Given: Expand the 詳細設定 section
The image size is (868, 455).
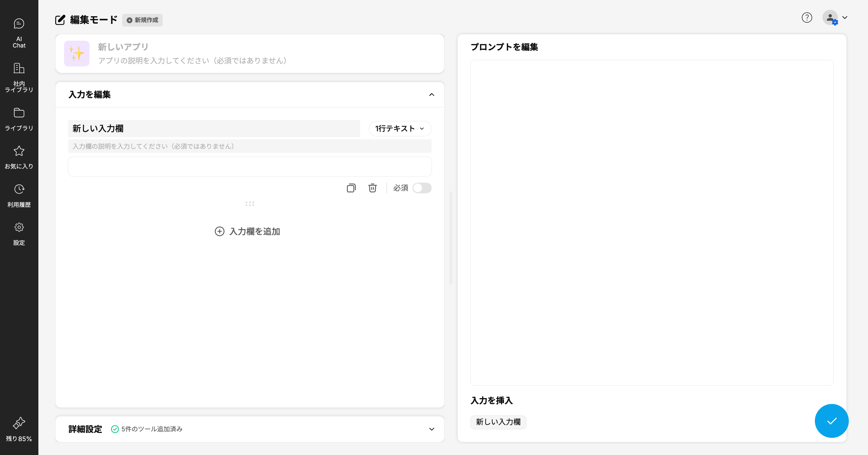Looking at the screenshot, I should coord(432,429).
